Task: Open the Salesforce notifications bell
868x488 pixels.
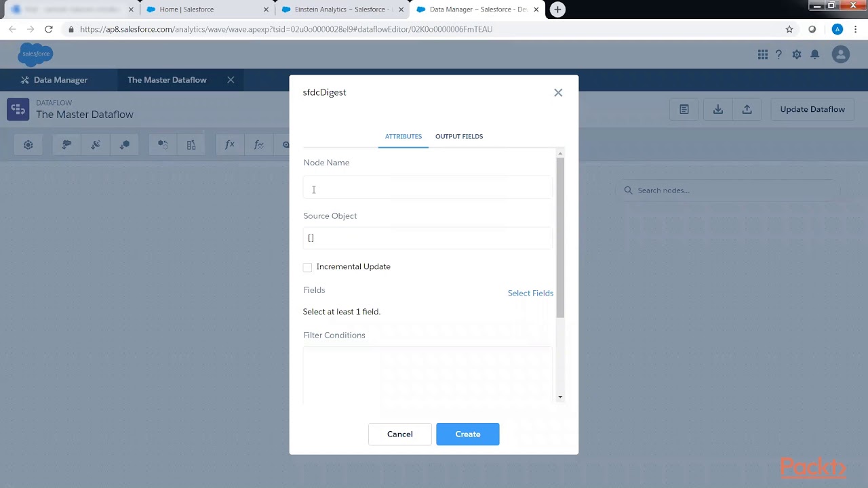Action: (x=815, y=54)
